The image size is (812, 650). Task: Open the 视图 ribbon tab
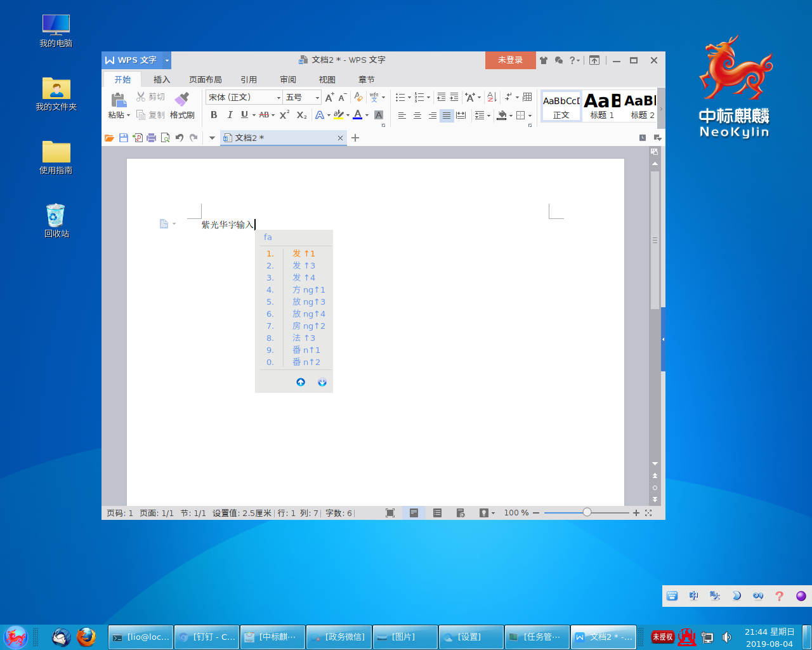pyautogui.click(x=327, y=79)
